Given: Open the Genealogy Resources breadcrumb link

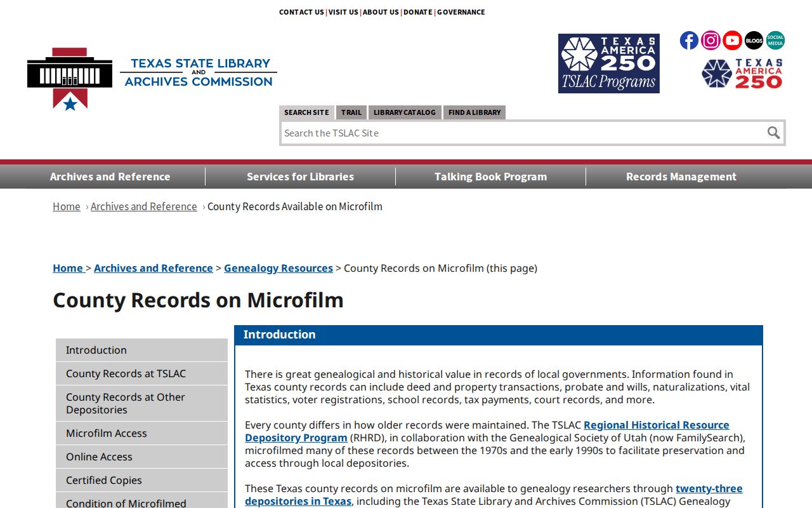Looking at the screenshot, I should click(278, 268).
